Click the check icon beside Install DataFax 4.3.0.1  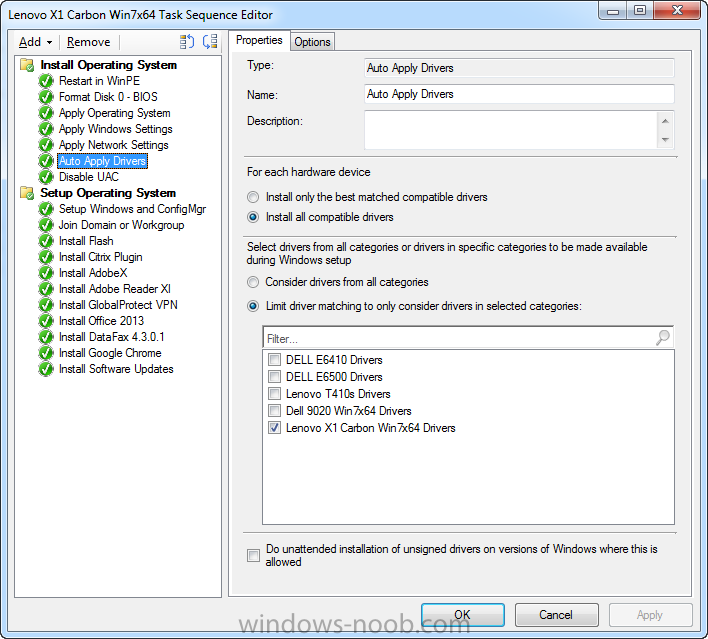[46, 337]
